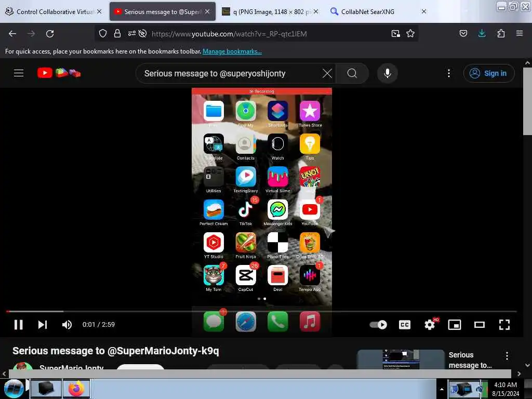Open picture-in-picture icon in address bar
The image size is (532, 399).
395,33
